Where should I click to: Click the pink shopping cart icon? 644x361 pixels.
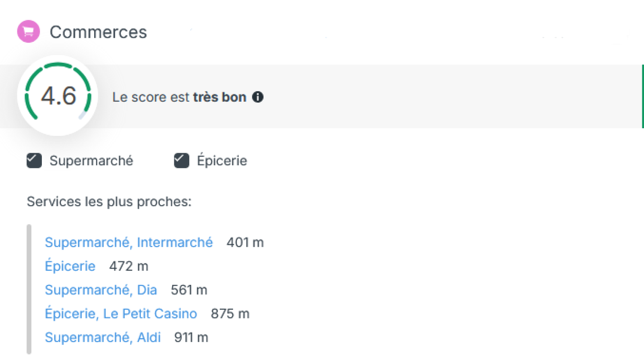click(28, 31)
